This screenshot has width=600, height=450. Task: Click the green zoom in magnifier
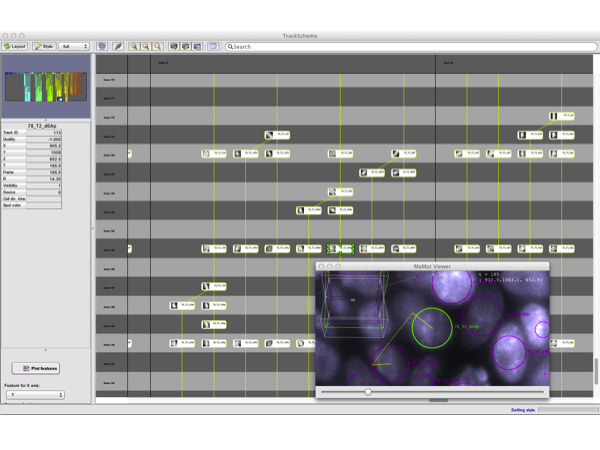(134, 46)
